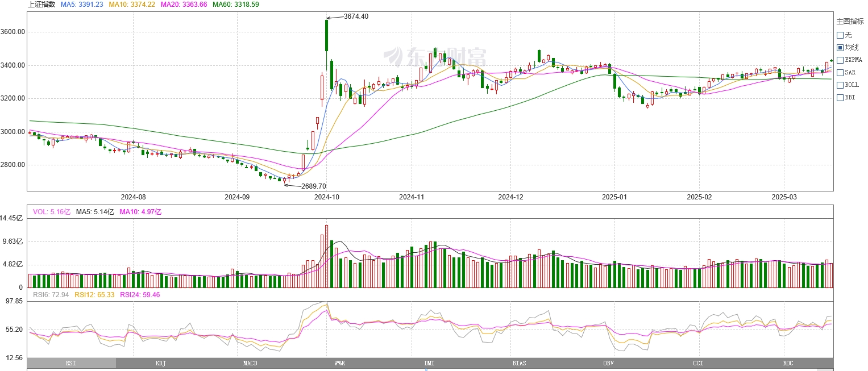Viewport: 868px width, 371px height.
Task: Click the 14.45亿 volume axis label
Action: 11,218
